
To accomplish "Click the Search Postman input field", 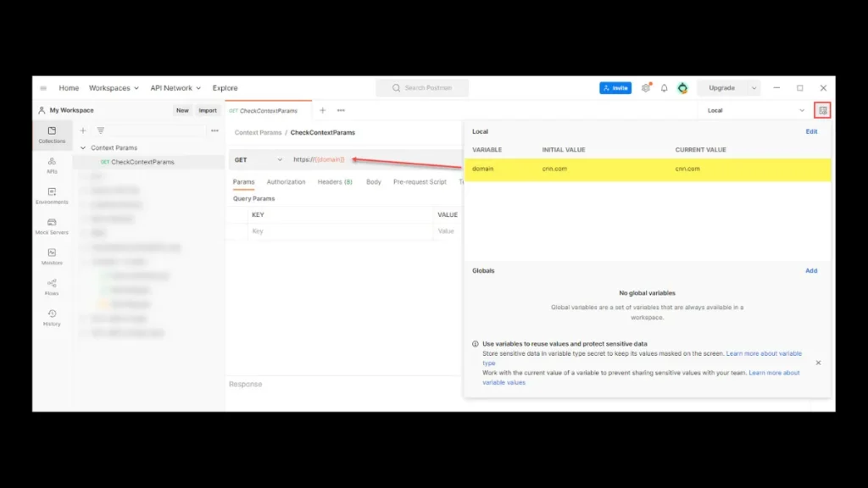I will point(422,87).
